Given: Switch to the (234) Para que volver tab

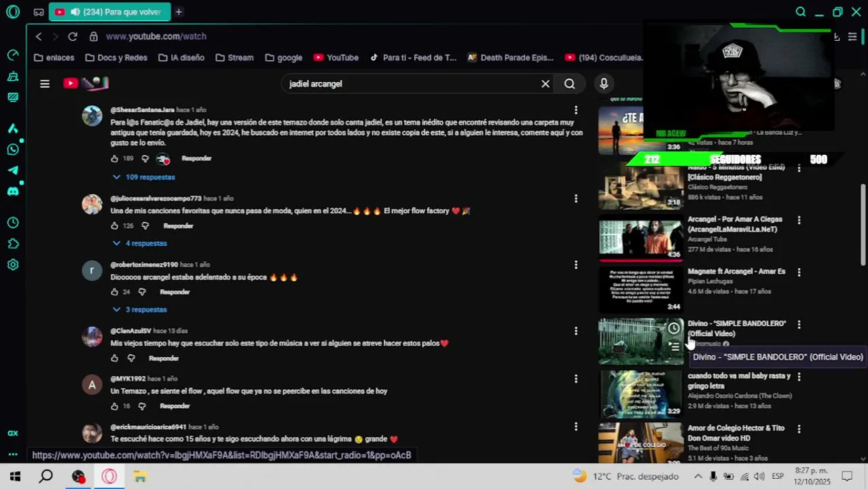Looking at the screenshot, I should coord(110,12).
